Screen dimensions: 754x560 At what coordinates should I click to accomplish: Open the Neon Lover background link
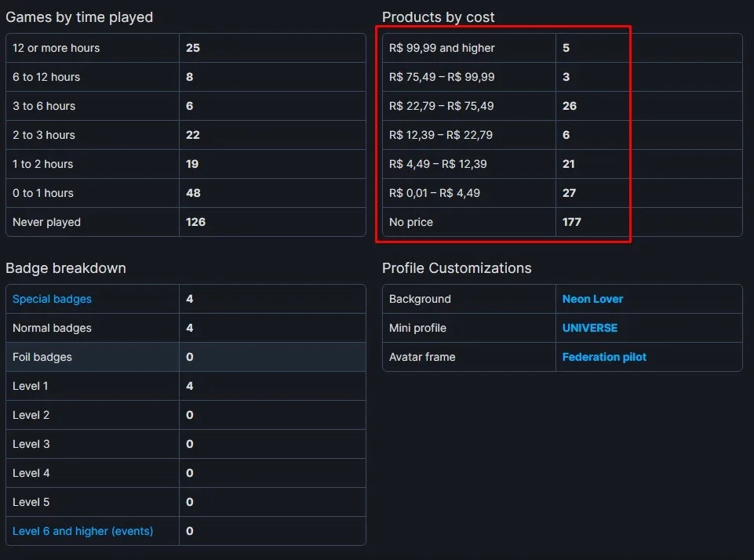pyautogui.click(x=592, y=299)
